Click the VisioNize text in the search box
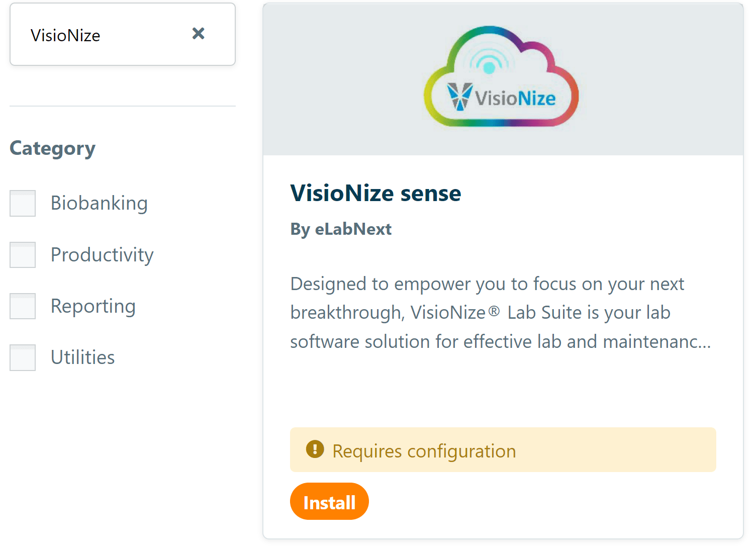 click(x=65, y=35)
